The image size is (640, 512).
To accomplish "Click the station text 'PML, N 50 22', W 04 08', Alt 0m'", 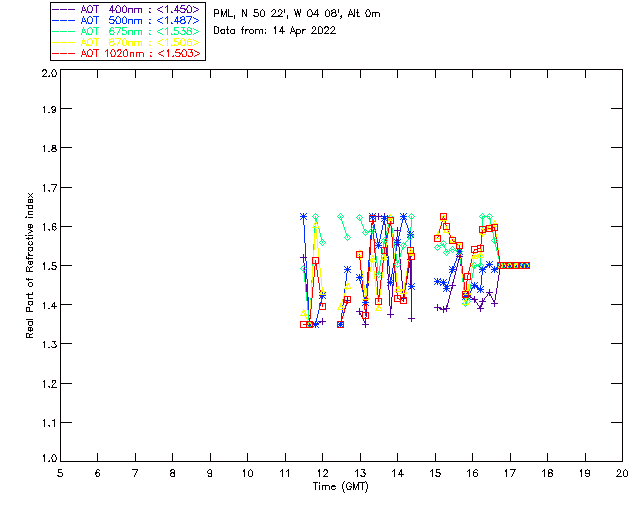I will [297, 14].
